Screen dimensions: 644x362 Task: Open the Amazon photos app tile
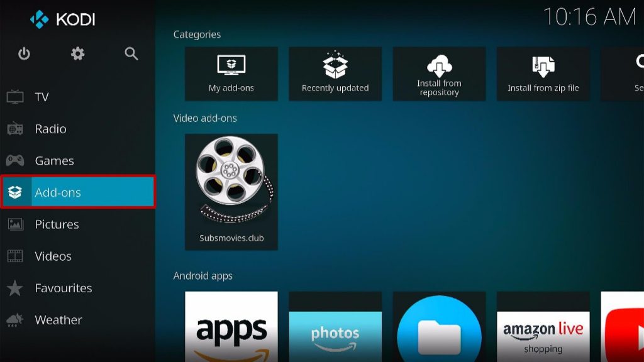point(335,327)
